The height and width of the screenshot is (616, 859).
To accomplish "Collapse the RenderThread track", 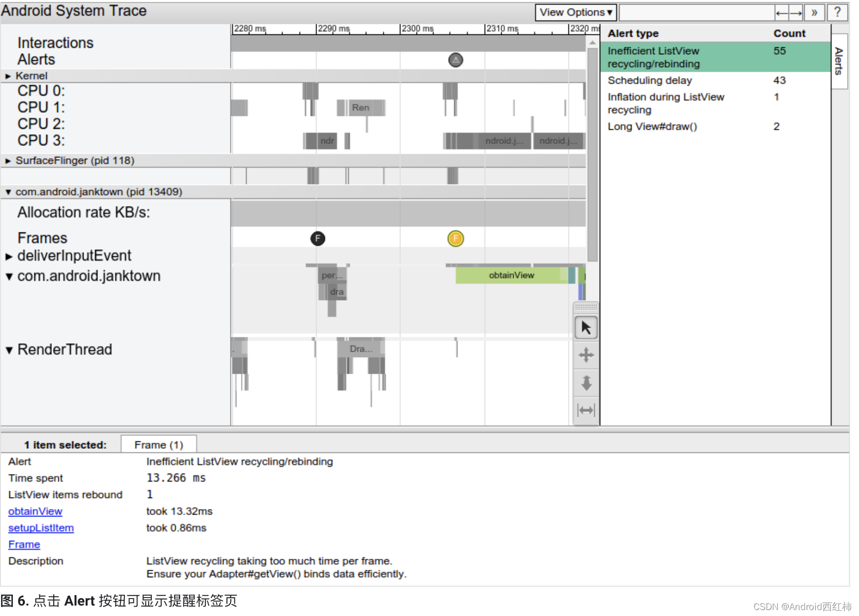I will pos(8,350).
